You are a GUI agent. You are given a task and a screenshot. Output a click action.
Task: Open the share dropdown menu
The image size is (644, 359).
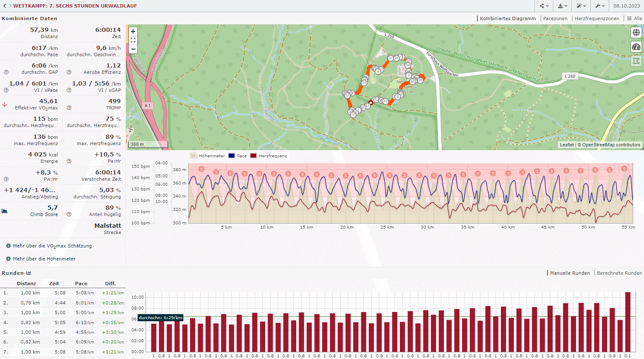point(544,6)
